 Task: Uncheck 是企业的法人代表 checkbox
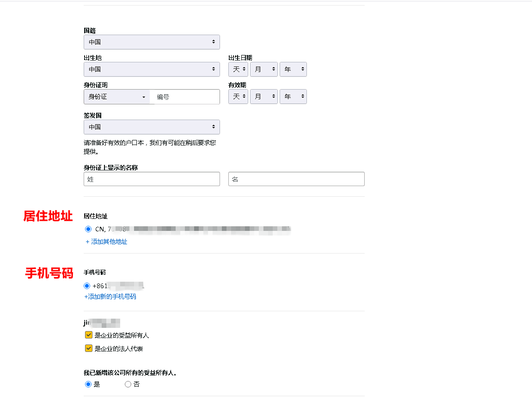coord(88,348)
